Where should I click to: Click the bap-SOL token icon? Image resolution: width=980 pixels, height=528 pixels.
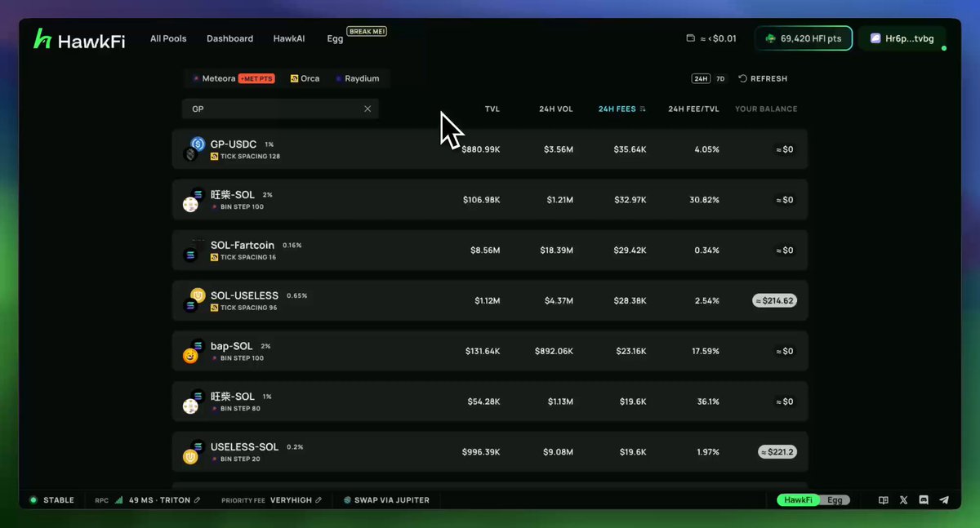click(x=194, y=352)
